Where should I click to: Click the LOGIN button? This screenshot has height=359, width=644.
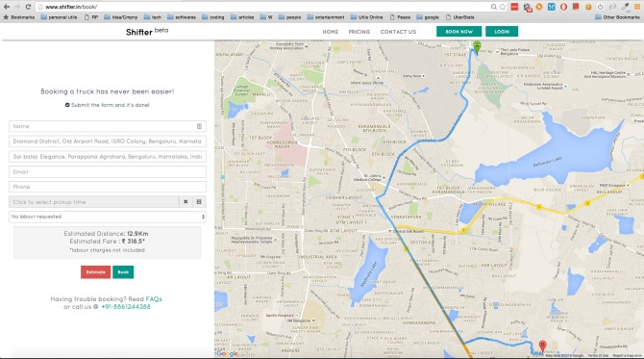tap(502, 31)
